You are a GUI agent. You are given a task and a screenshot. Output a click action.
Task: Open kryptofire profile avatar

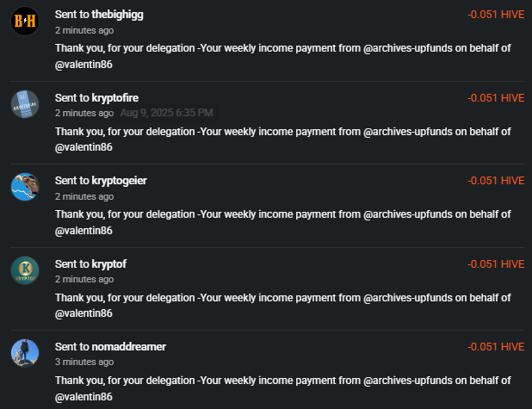(25, 104)
